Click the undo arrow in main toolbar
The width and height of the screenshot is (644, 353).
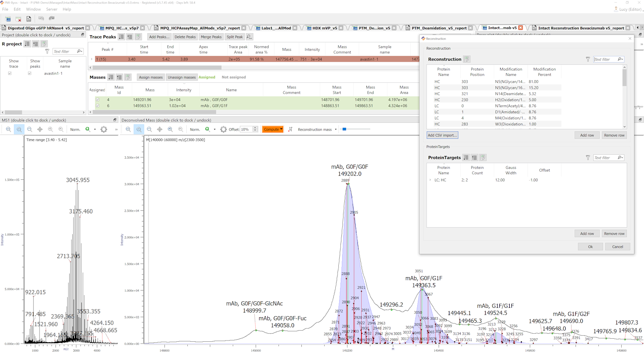click(41, 19)
